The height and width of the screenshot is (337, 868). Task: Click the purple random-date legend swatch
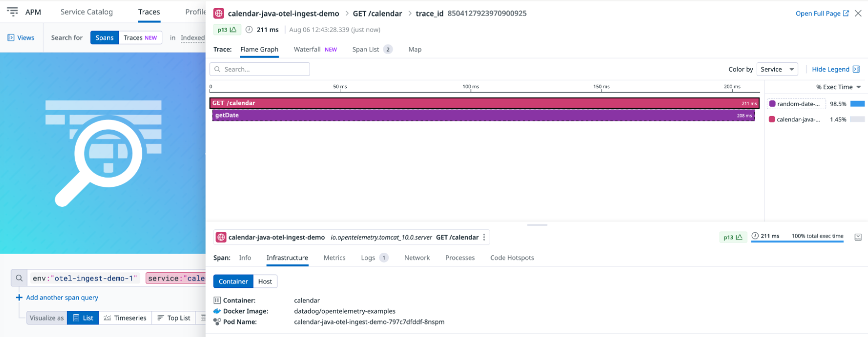point(772,104)
